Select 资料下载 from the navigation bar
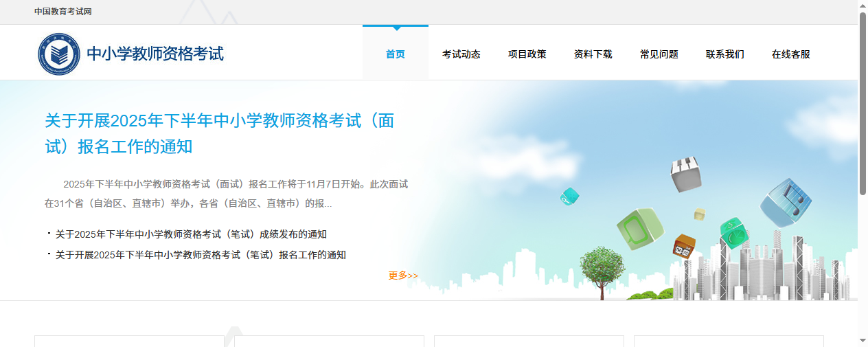This screenshot has width=868, height=347. pyautogui.click(x=593, y=54)
